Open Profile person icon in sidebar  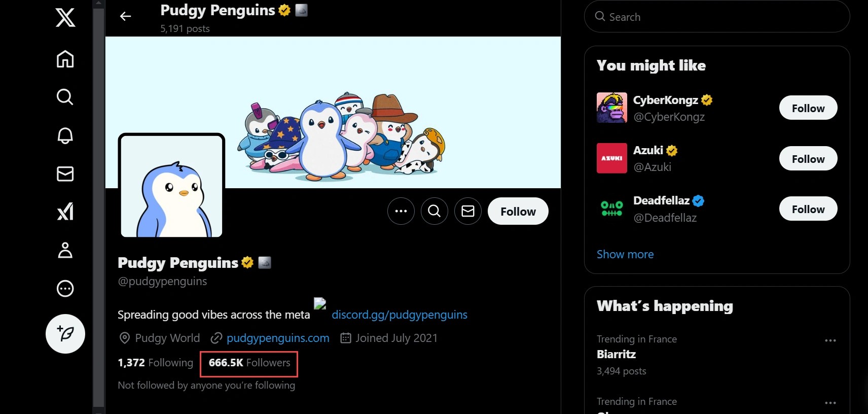tap(65, 250)
